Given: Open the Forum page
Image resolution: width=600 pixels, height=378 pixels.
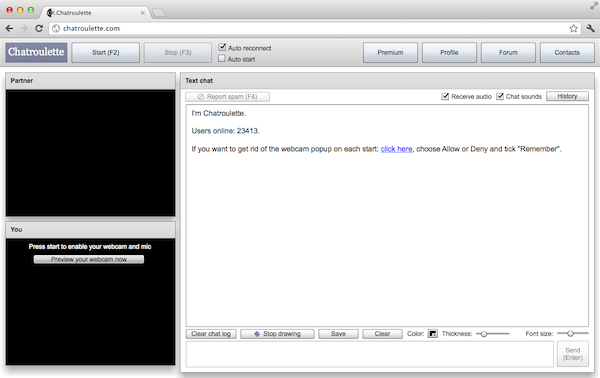Looking at the screenshot, I should tap(508, 52).
